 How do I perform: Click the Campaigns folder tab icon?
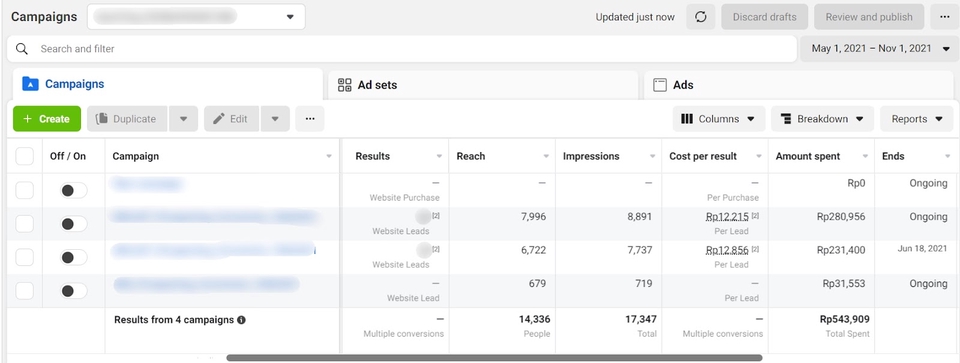(30, 84)
